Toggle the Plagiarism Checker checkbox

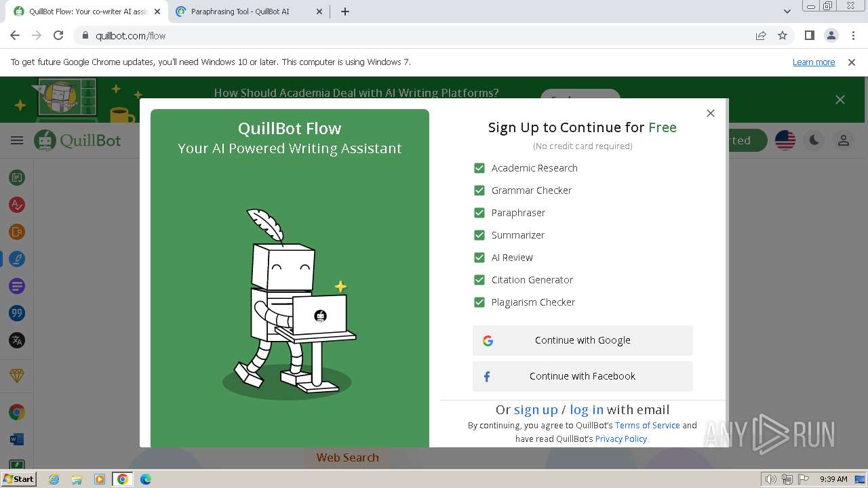click(479, 302)
